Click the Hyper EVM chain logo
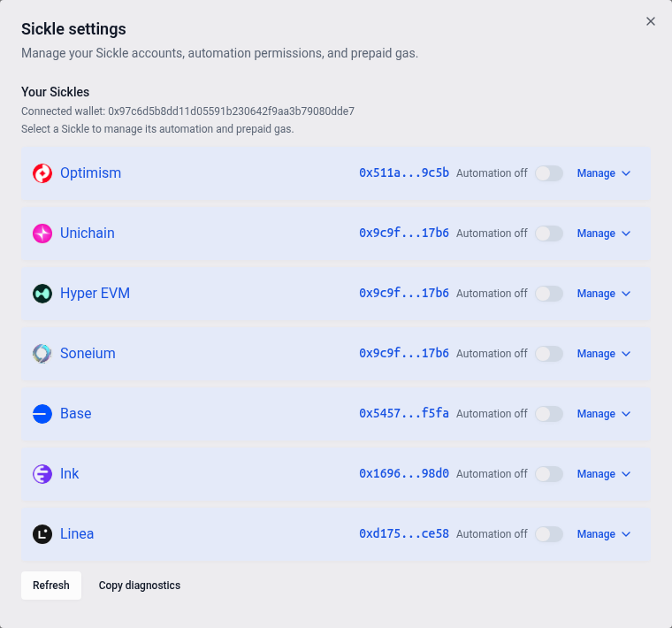Image resolution: width=672 pixels, height=628 pixels. [42, 294]
